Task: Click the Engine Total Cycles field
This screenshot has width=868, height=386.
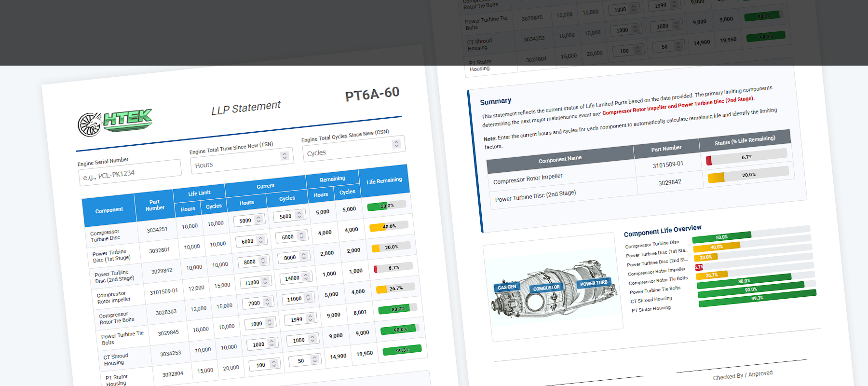Action: 347,149
